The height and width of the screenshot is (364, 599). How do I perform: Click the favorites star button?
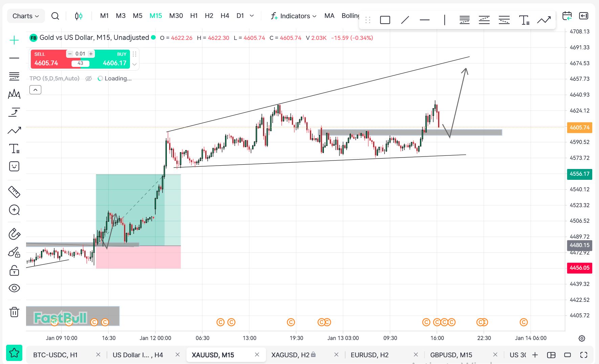[14, 353]
